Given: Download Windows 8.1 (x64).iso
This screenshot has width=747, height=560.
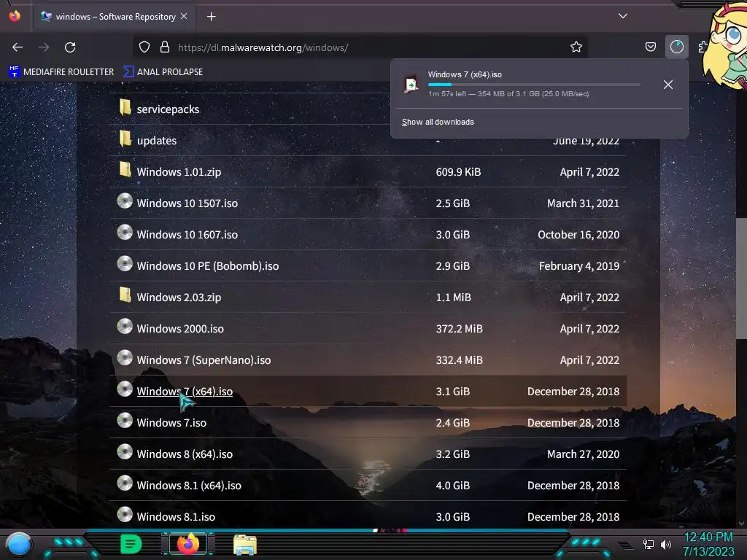Looking at the screenshot, I should pos(189,486).
